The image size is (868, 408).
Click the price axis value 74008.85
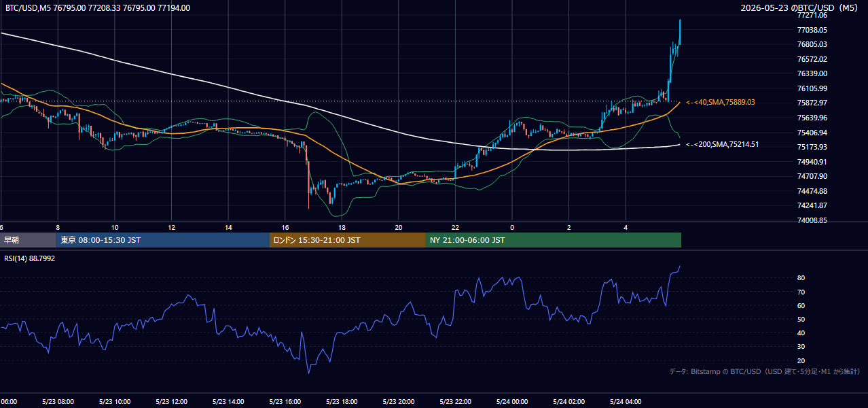coord(812,220)
